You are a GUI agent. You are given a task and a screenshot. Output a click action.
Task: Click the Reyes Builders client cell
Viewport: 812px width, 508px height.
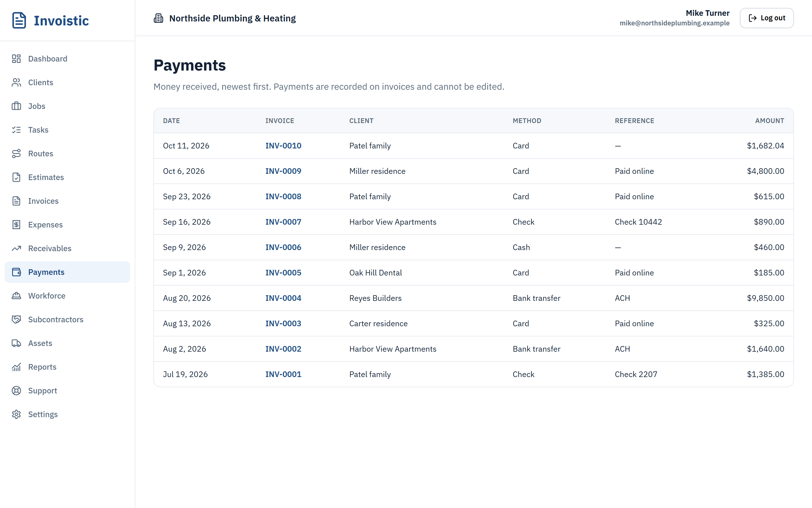[375, 298]
